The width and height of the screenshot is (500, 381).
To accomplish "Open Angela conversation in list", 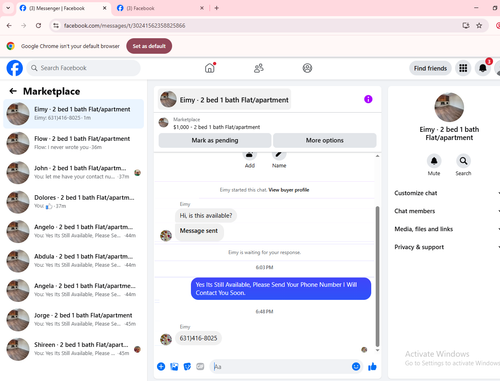I will [74, 290].
